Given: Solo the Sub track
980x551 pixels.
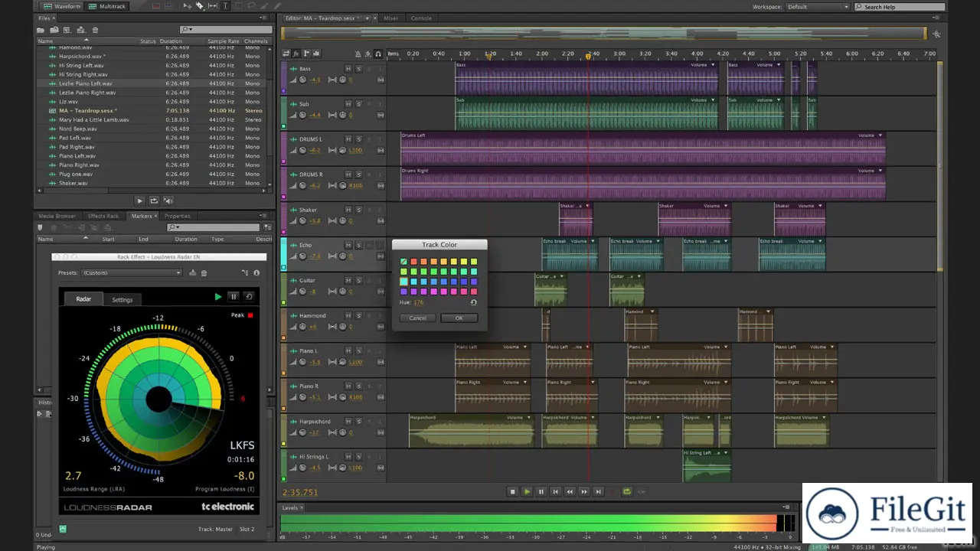Looking at the screenshot, I should 358,104.
